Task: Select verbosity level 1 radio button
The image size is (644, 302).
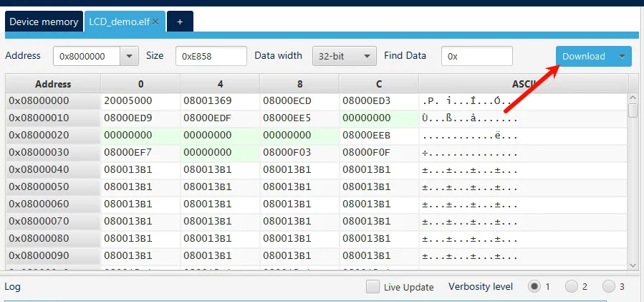Action: 534,286
